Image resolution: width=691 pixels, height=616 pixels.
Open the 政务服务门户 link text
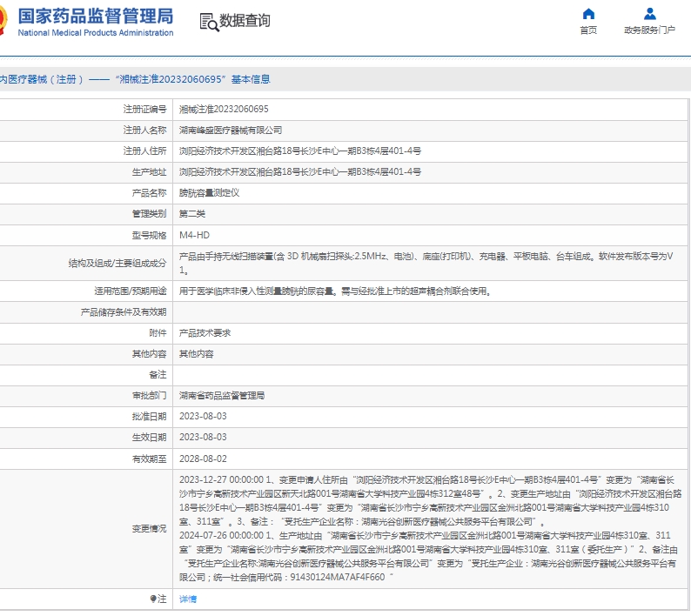tap(649, 30)
